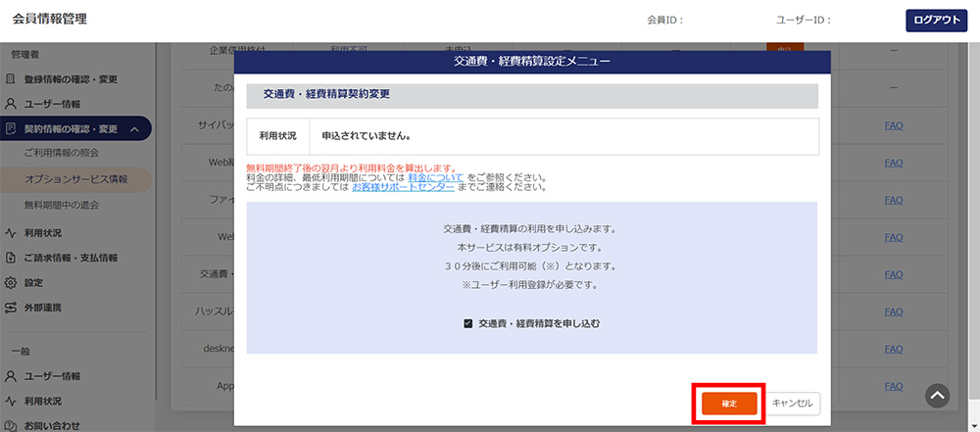Click the 利用状況 pulse icon under 管理者
The width and height of the screenshot is (980, 432).
11,233
